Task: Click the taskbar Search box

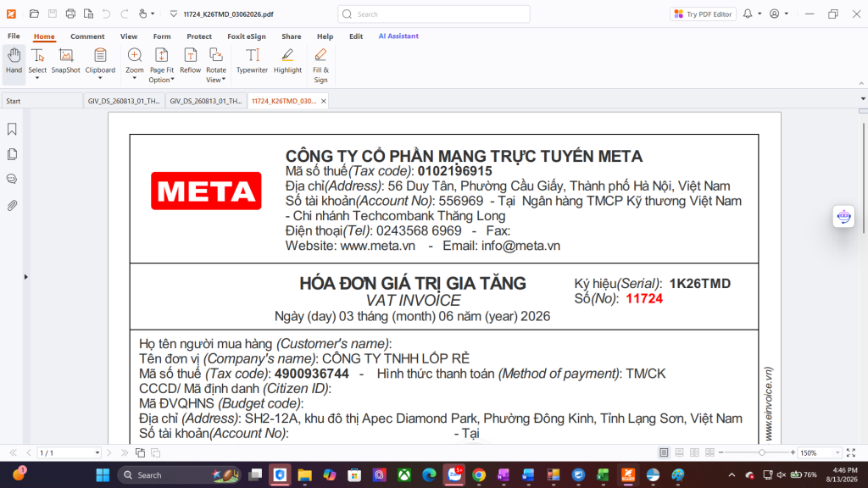Action: point(180,474)
